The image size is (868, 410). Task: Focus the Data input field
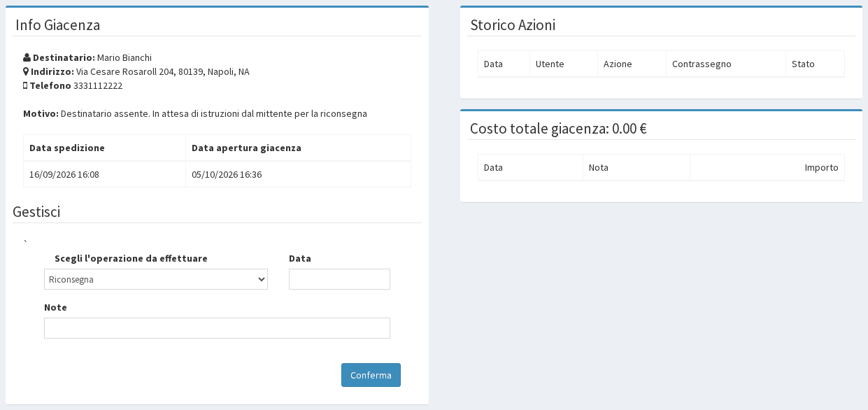click(339, 279)
